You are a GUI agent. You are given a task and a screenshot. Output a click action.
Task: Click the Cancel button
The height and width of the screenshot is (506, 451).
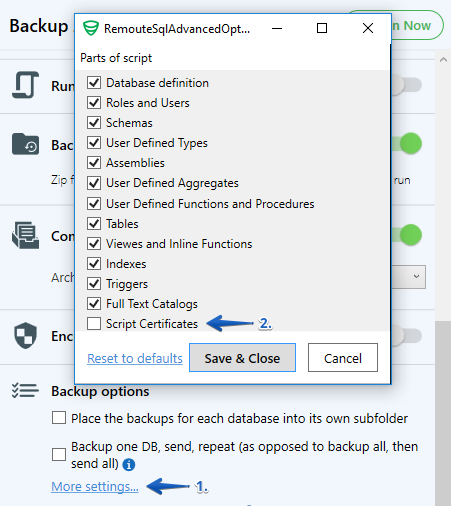[343, 358]
